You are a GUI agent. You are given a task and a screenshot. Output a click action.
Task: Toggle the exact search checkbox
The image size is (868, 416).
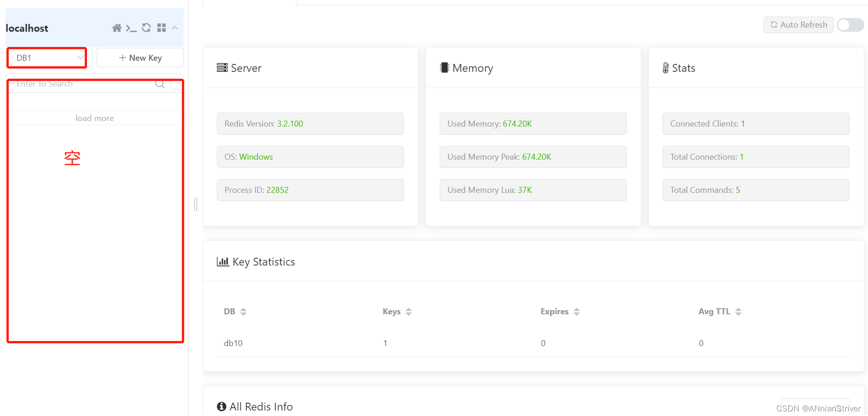click(x=175, y=84)
